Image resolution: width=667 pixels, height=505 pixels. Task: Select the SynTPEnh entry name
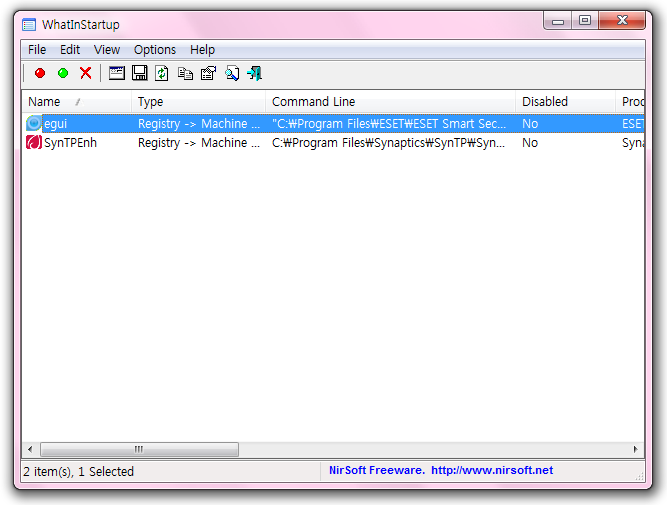pos(71,143)
